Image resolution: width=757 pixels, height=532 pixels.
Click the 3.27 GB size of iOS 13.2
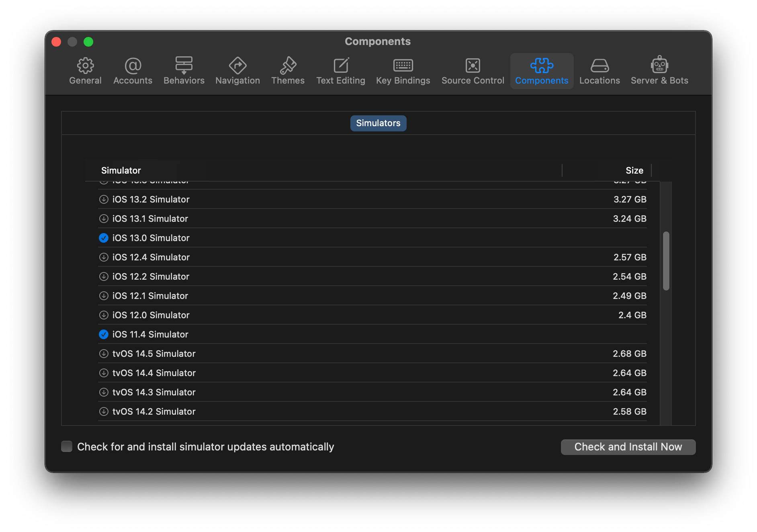[630, 199]
